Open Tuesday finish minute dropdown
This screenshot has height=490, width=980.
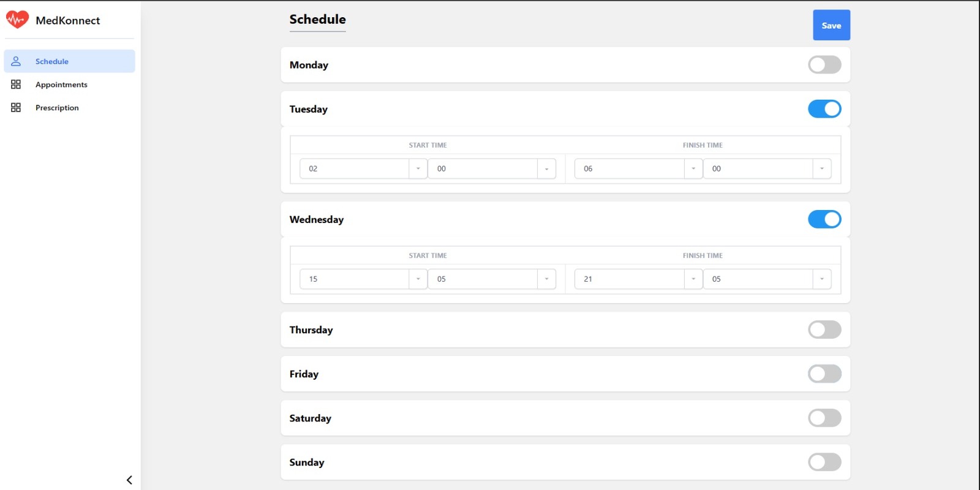point(821,169)
